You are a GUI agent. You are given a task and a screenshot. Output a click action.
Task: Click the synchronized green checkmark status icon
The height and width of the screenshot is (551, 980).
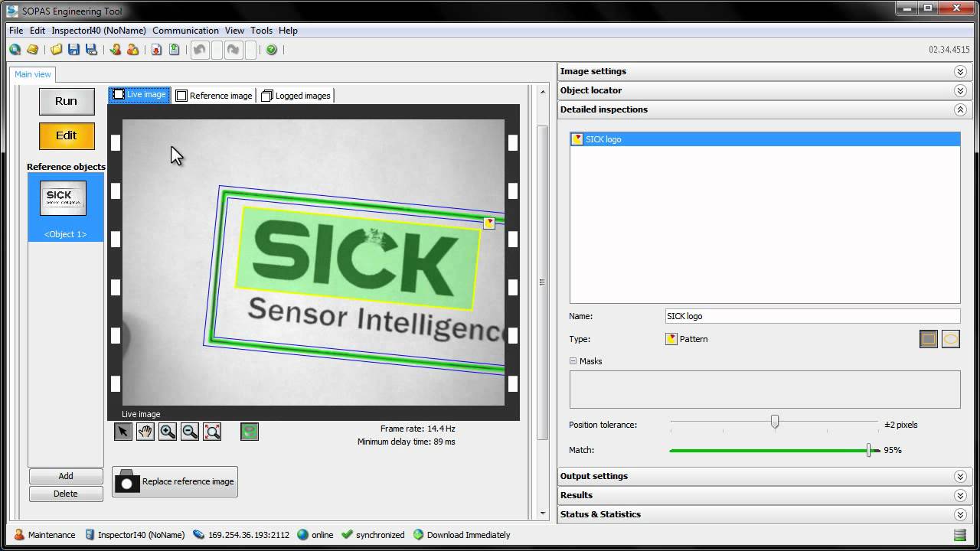(x=348, y=535)
